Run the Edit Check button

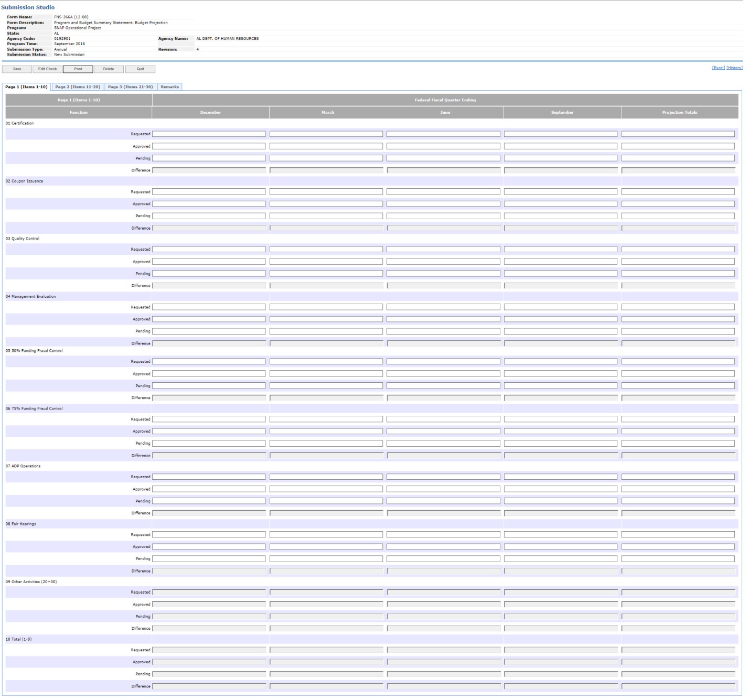[x=47, y=69]
